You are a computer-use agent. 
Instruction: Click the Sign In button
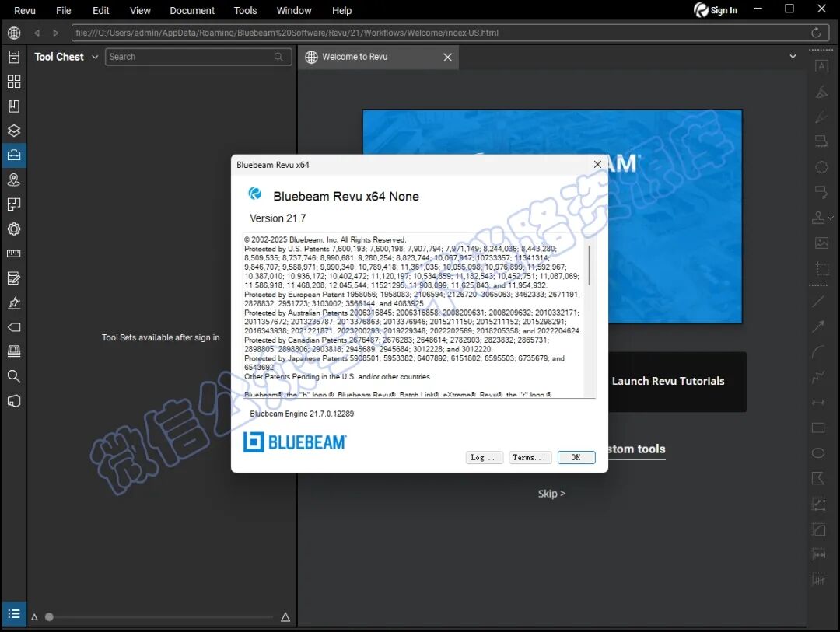pyautogui.click(x=716, y=9)
